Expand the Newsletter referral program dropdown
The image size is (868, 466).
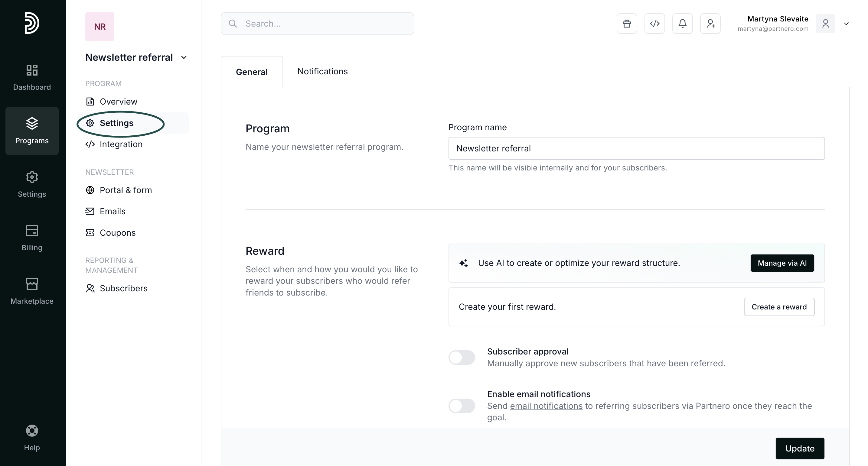point(184,58)
